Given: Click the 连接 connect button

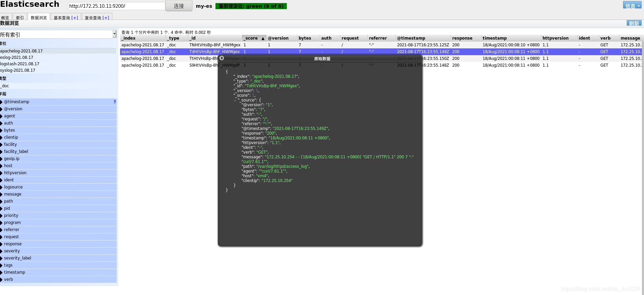Looking at the screenshot, I should [x=179, y=6].
